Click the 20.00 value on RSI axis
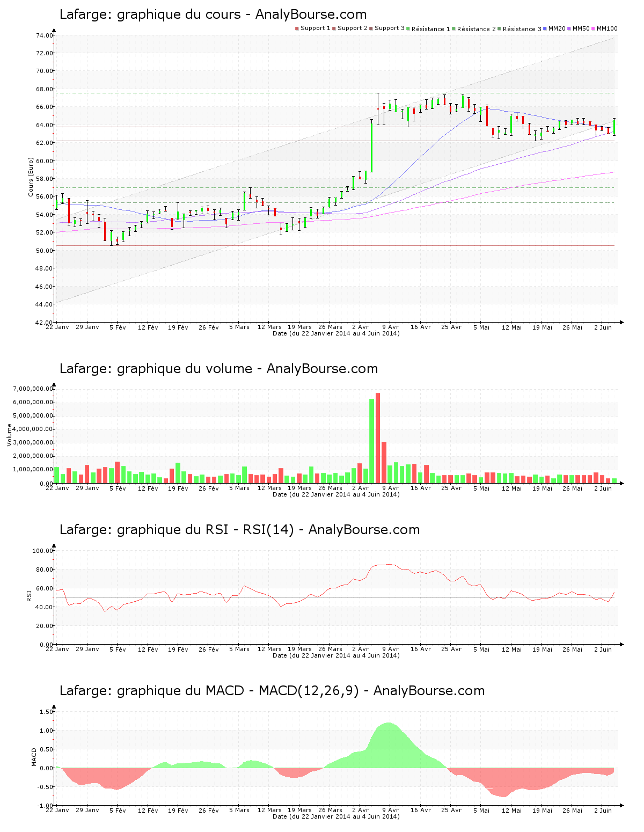 [45, 626]
